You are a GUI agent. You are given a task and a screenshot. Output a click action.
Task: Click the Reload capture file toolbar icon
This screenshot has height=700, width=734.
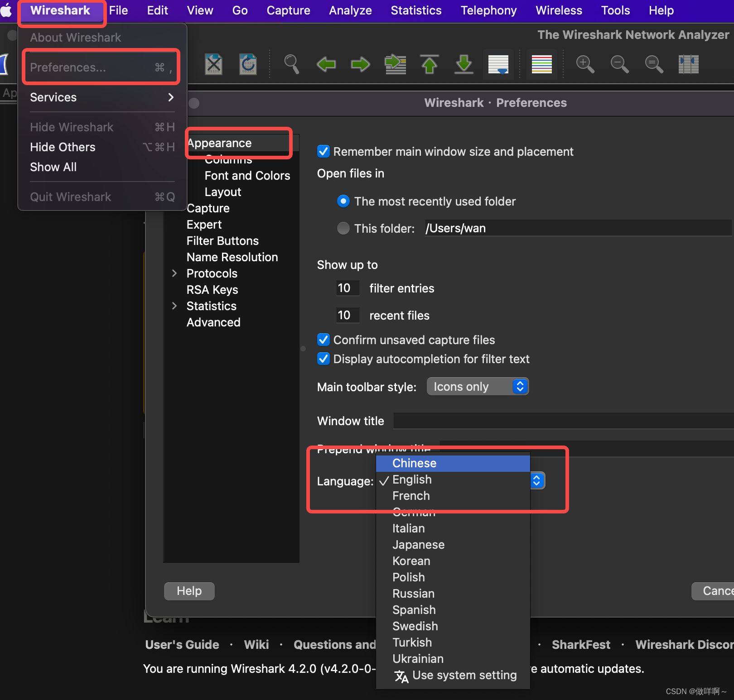coord(248,64)
